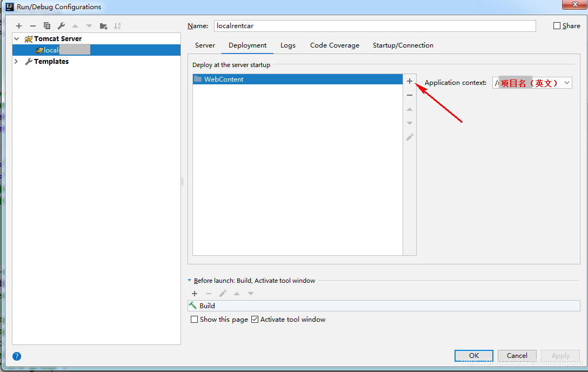The image size is (588, 372).
Task: Switch to the Server tab
Action: coord(205,45)
